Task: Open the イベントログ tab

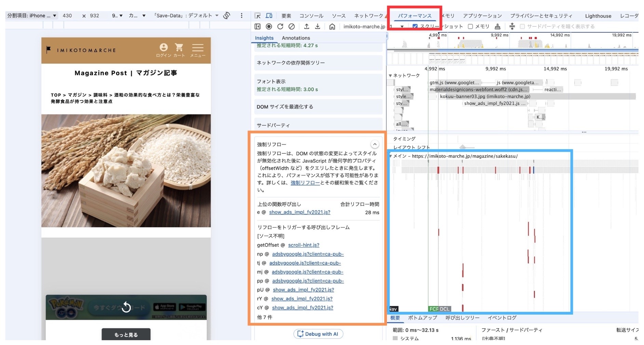Action: click(x=502, y=318)
